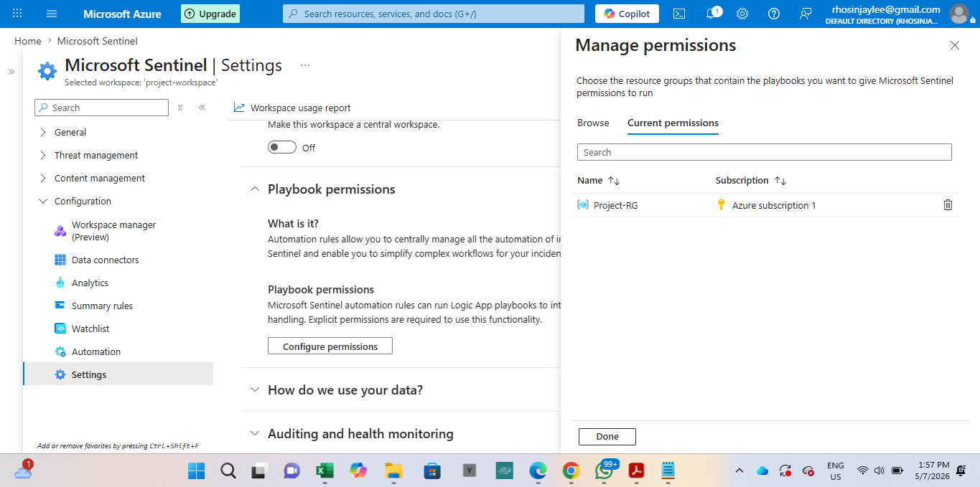Open Microsoft Sentinel breadcrumb link
The height and width of the screenshot is (487, 980).
[98, 41]
